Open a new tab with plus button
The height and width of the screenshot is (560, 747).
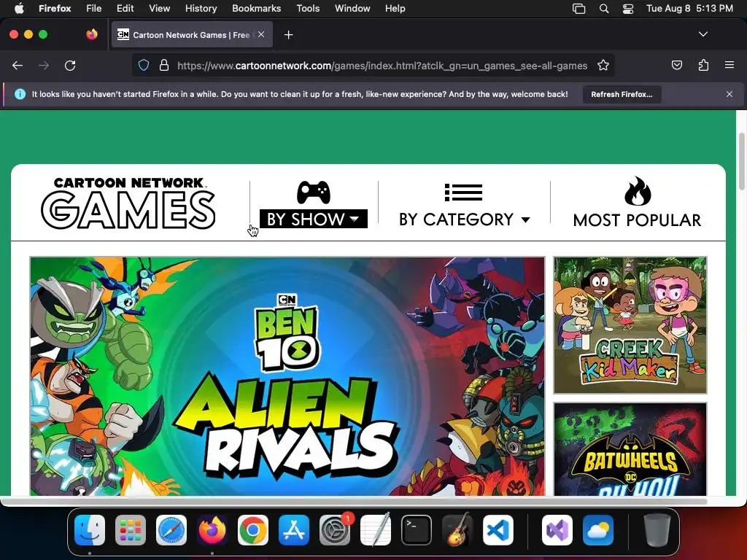click(x=288, y=35)
